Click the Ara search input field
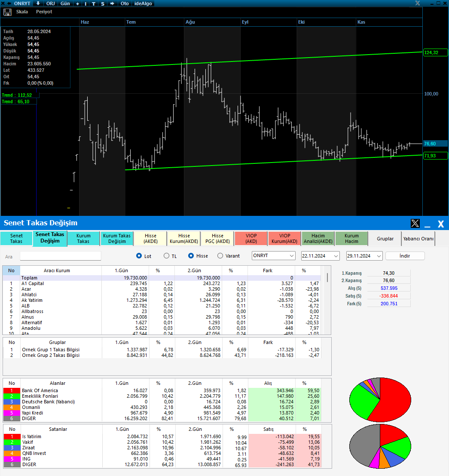 click(x=61, y=256)
